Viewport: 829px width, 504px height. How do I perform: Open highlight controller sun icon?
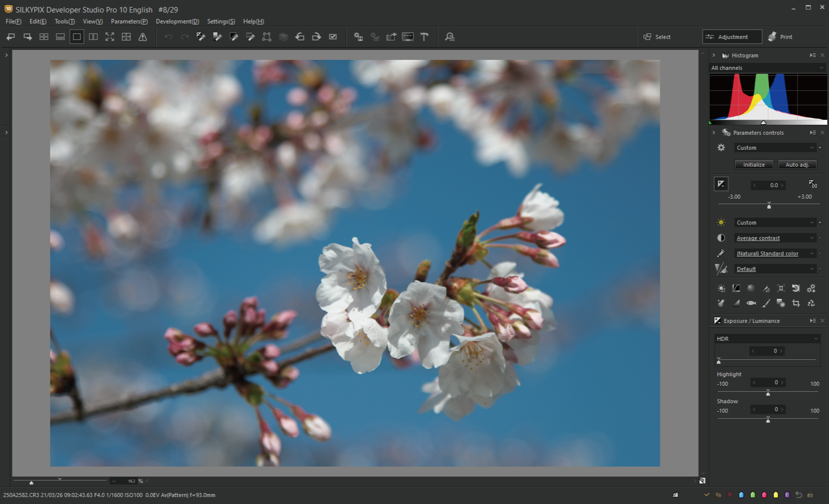(721, 288)
